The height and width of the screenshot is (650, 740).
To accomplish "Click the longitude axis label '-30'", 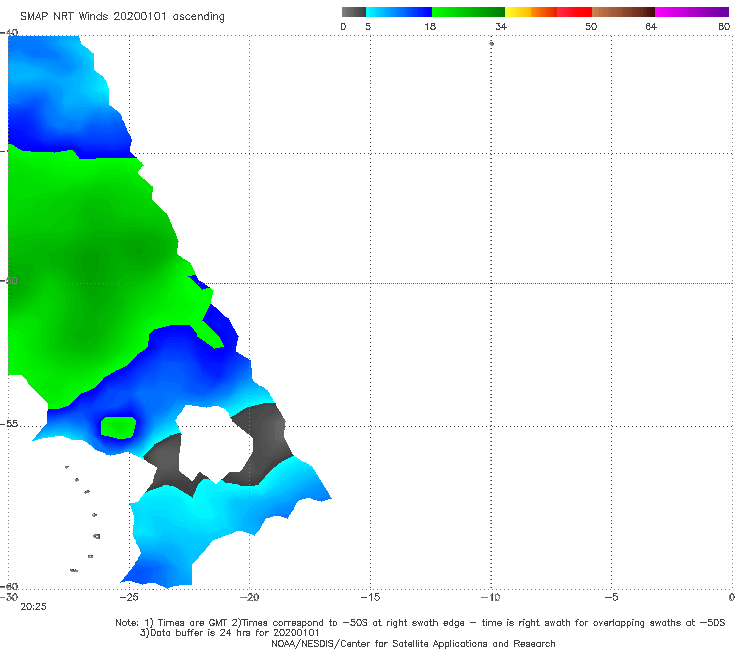I will [8, 597].
